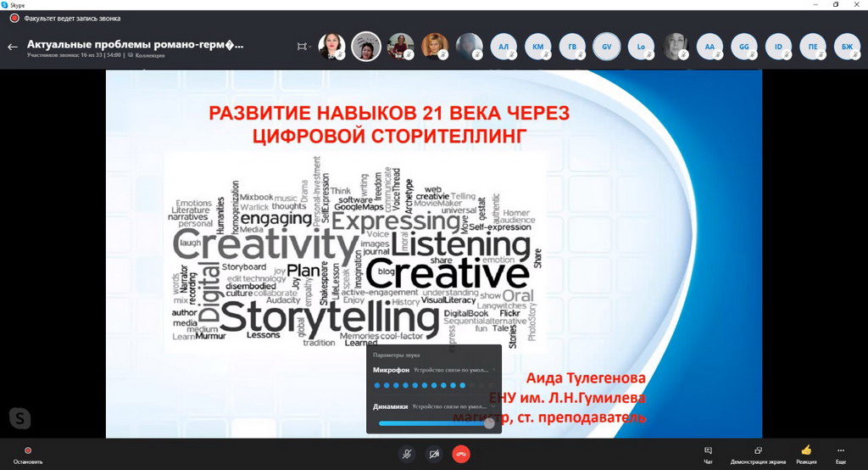Viewport: 868px width, 470px height.
Task: Open the call view layout switcher
Action: tap(303, 47)
